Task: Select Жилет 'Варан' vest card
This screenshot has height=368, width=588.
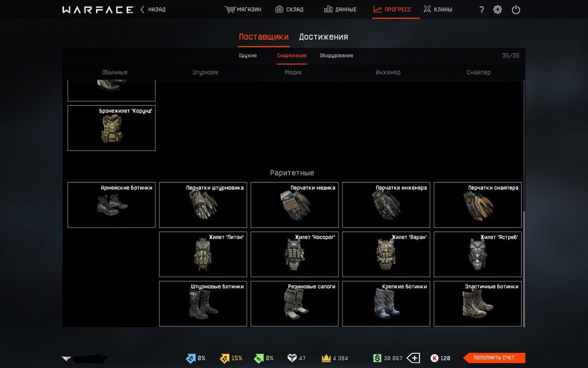Action: pyautogui.click(x=386, y=254)
